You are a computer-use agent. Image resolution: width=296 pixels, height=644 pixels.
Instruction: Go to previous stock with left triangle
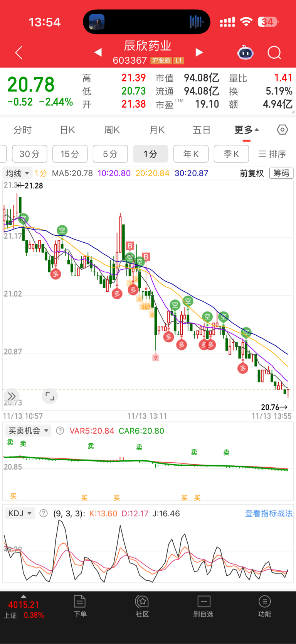98,52
